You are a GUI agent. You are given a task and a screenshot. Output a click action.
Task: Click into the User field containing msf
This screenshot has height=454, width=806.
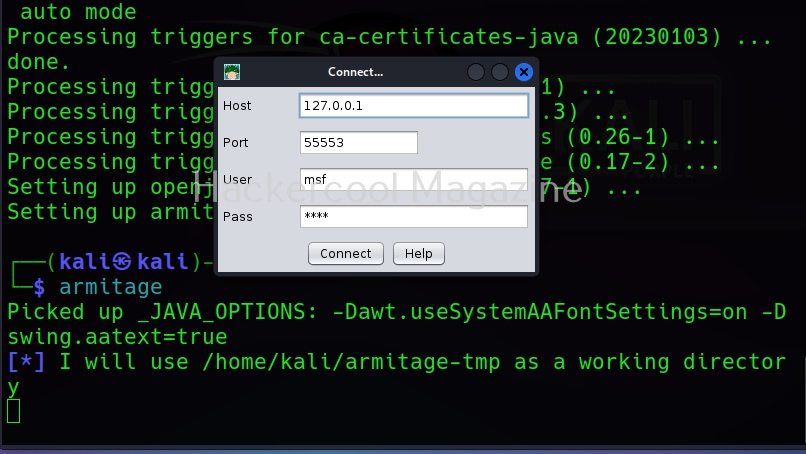413,179
